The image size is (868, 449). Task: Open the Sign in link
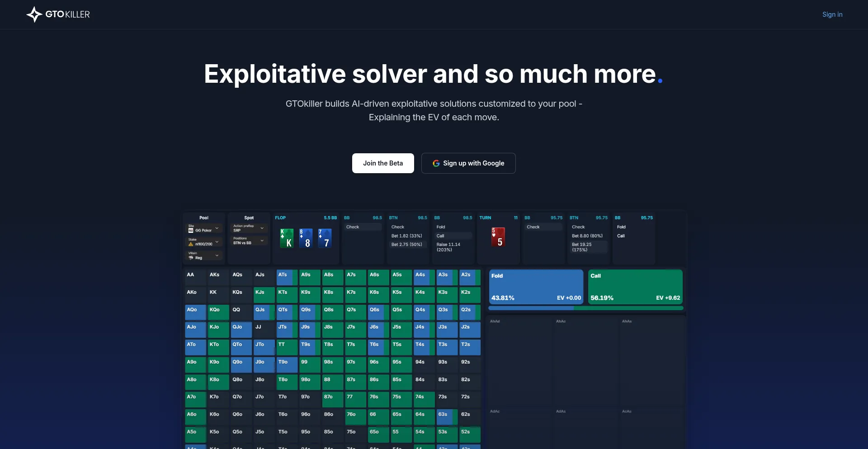pos(832,14)
